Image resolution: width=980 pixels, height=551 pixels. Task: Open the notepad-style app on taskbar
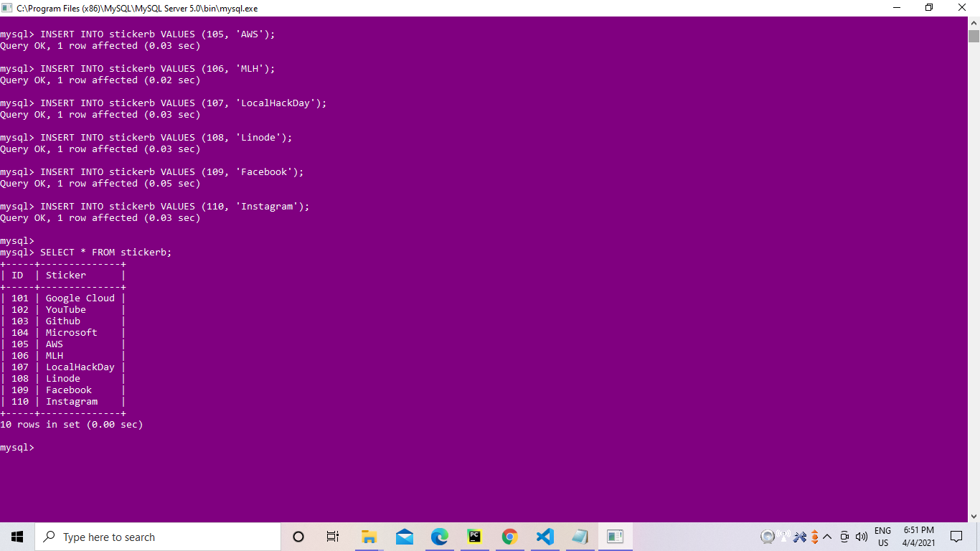pyautogui.click(x=580, y=537)
